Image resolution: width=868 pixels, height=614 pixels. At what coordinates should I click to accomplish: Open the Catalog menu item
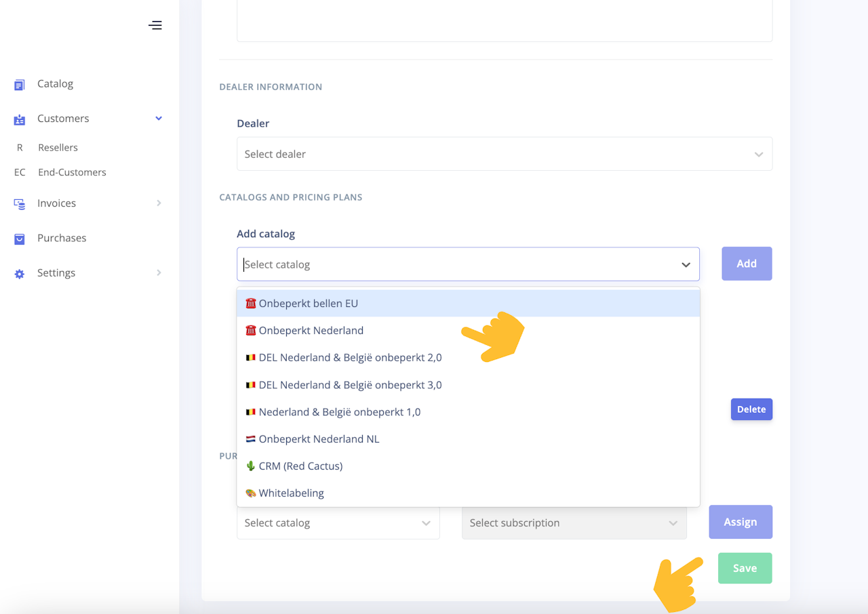(55, 84)
